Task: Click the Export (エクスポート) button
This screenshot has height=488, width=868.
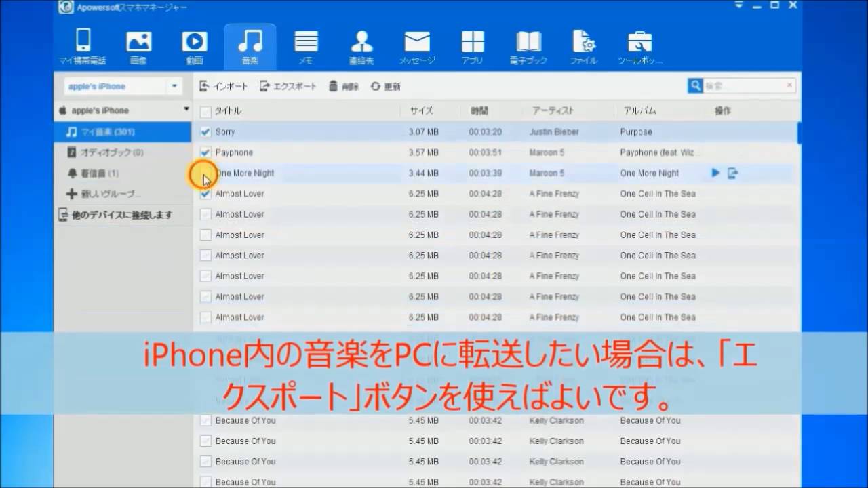Action: click(x=288, y=87)
